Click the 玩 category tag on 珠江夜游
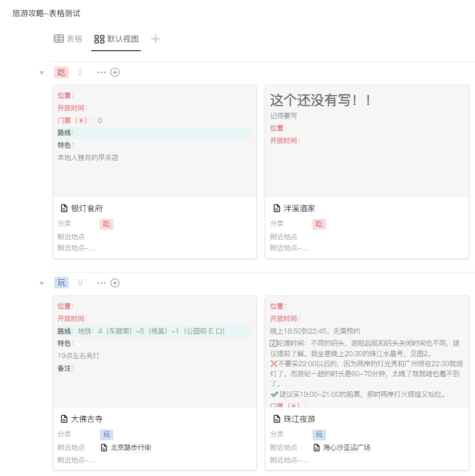Image resolution: width=475 pixels, height=476 pixels. 319,435
